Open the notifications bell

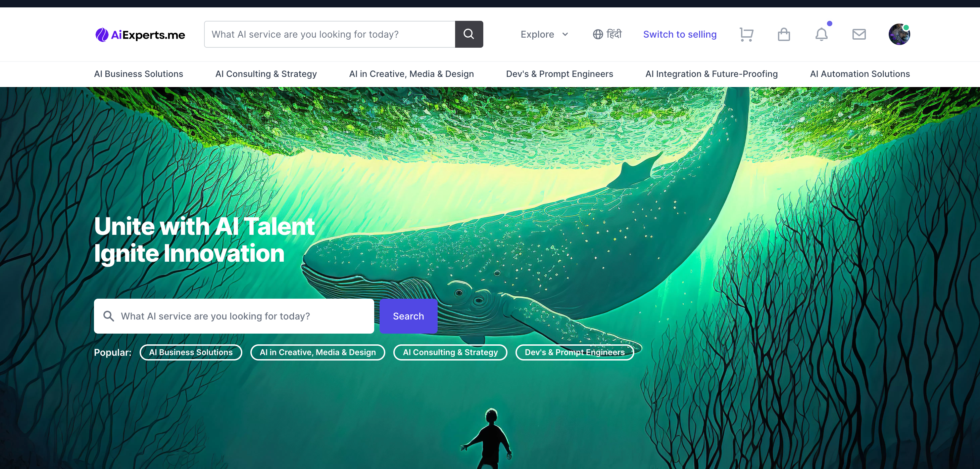821,34
